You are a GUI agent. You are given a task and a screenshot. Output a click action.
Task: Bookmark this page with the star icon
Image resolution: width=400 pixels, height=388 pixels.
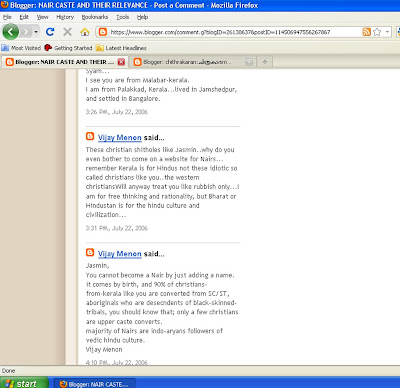(377, 32)
